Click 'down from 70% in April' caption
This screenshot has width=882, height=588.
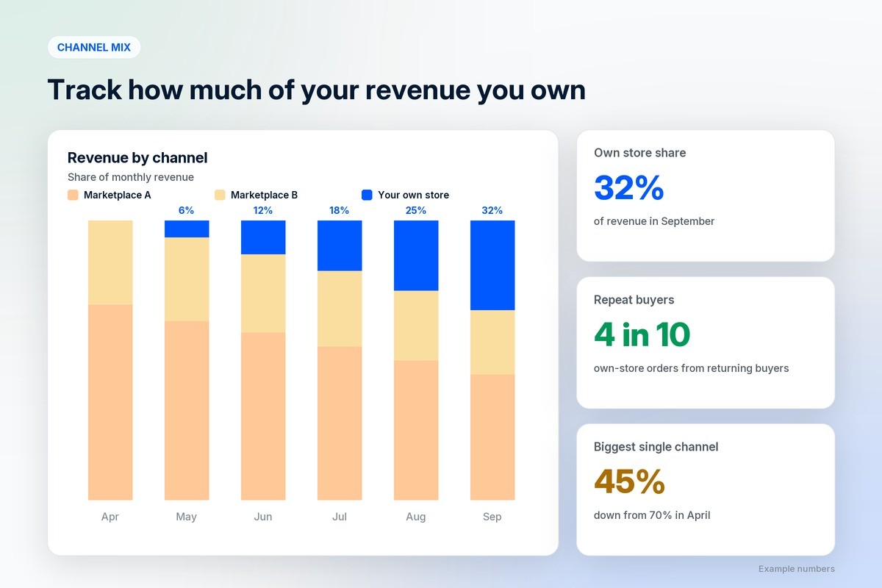[x=652, y=515]
